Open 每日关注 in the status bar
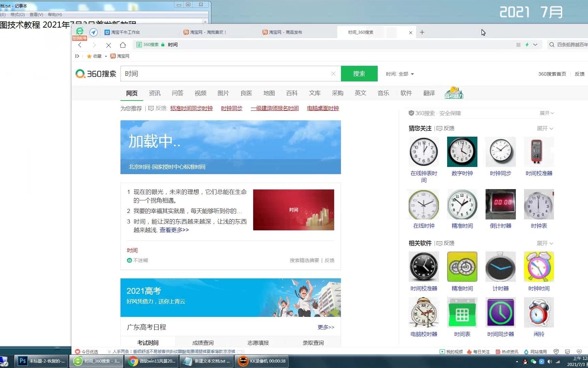 click(478, 352)
